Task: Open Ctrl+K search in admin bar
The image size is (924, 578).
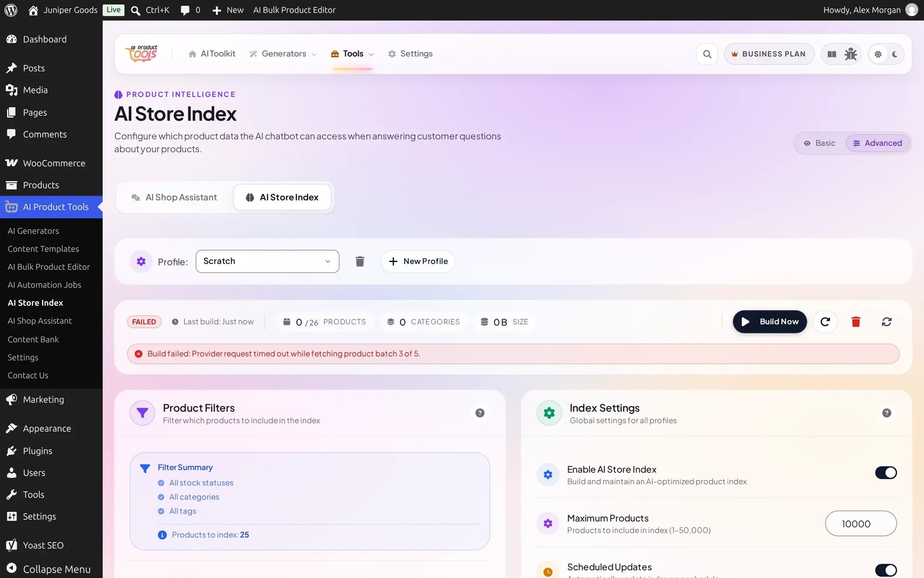Action: [x=150, y=10]
